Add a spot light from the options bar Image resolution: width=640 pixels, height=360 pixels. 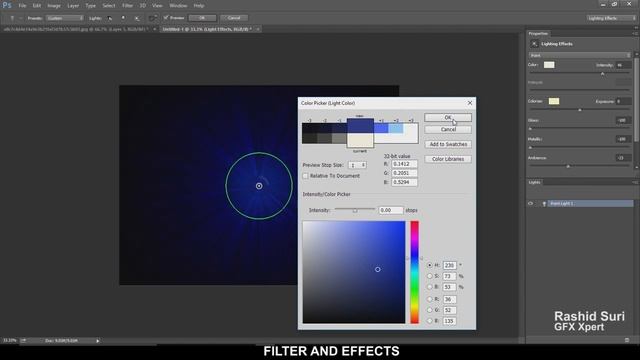(109, 18)
